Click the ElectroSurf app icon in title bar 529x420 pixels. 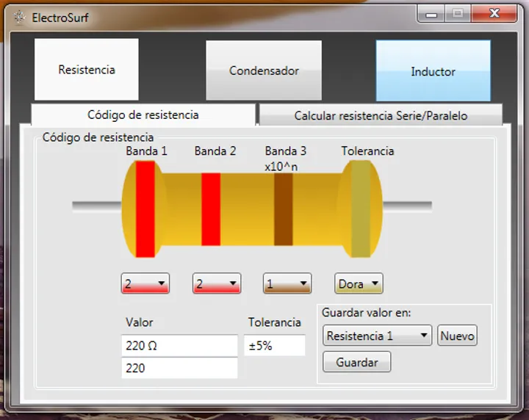[x=19, y=17]
